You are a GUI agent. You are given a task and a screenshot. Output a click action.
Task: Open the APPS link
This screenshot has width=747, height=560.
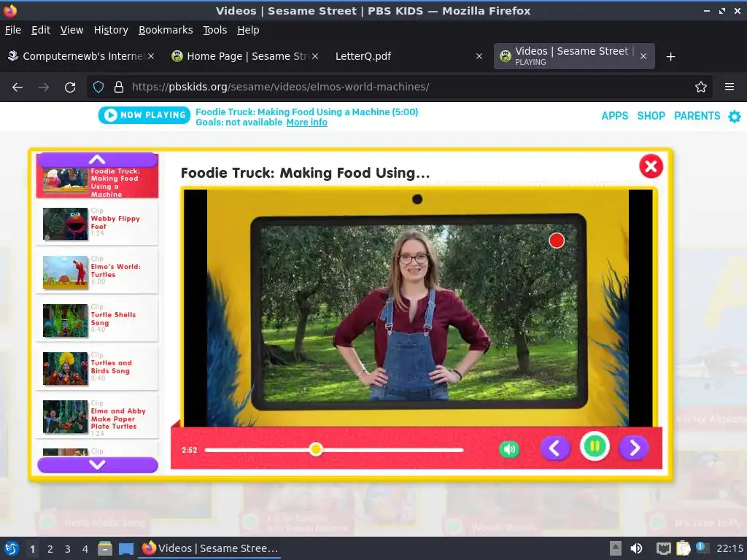click(614, 116)
